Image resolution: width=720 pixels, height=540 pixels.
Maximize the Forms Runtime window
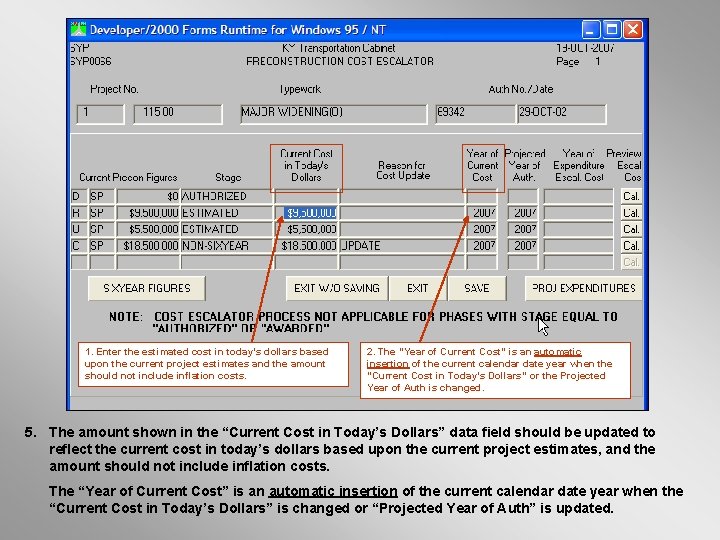612,29
